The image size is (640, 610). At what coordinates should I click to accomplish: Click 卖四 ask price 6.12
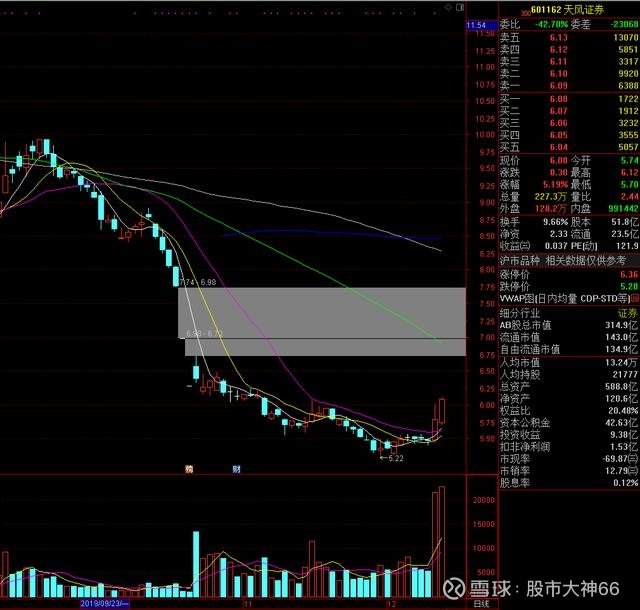(x=558, y=50)
